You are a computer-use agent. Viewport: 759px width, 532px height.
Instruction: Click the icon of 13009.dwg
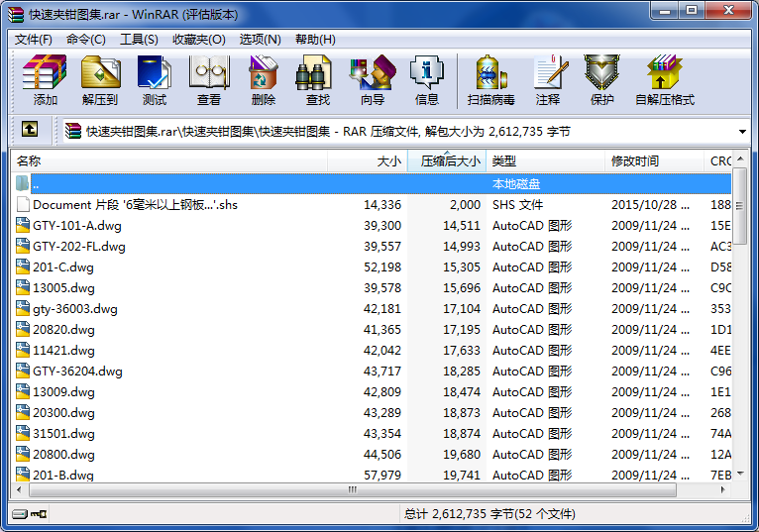click(22, 391)
